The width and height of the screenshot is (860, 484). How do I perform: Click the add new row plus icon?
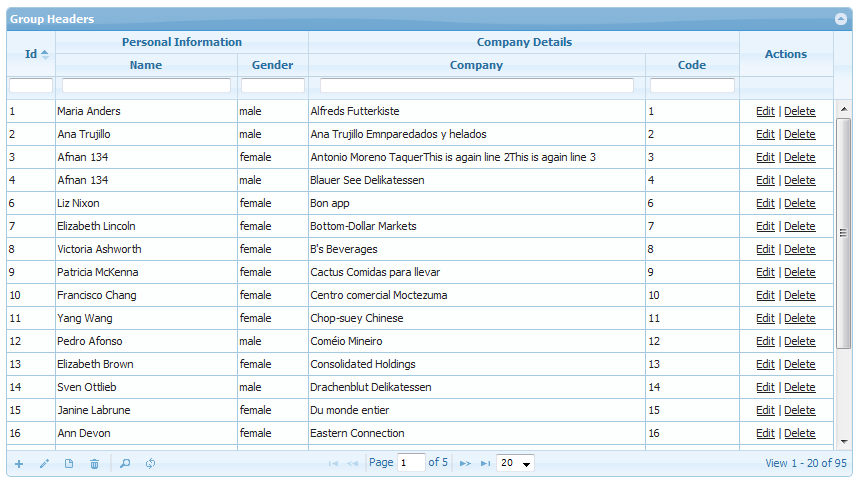19,464
